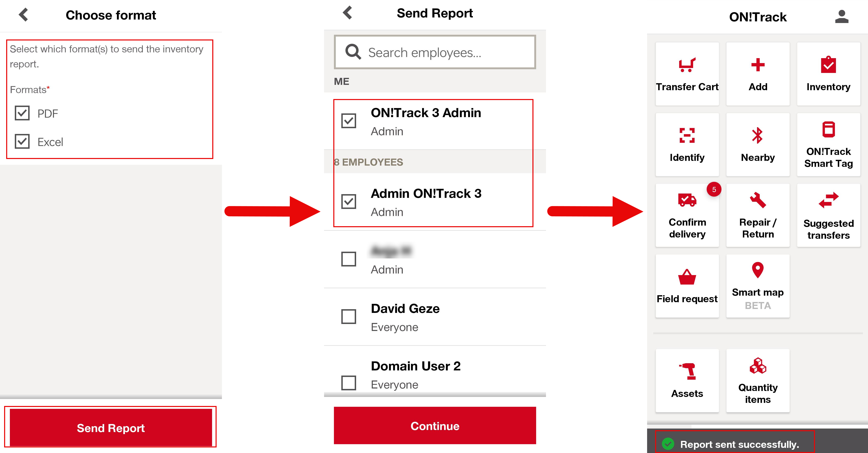Open Nearby Bluetooth tile
This screenshot has width=868, height=453.
tap(758, 145)
